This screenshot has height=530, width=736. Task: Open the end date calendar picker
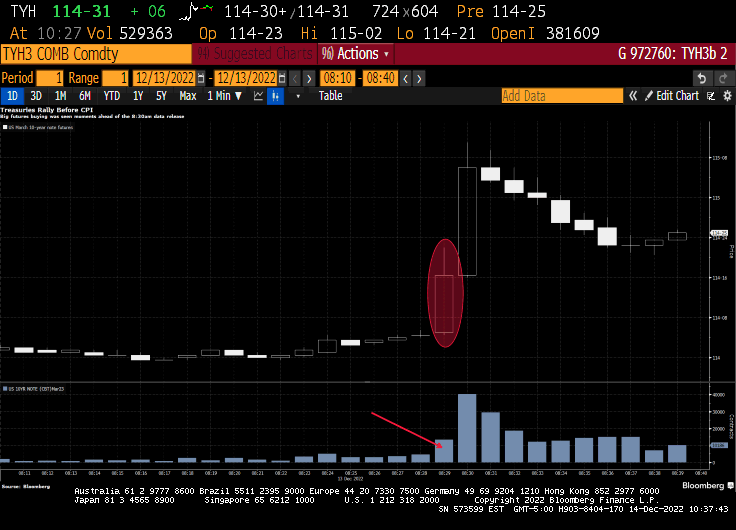[x=282, y=78]
